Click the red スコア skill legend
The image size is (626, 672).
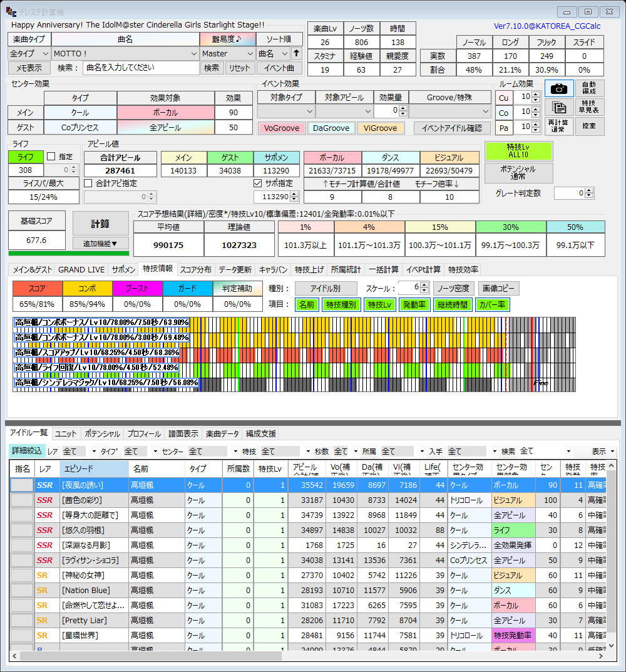coord(38,289)
